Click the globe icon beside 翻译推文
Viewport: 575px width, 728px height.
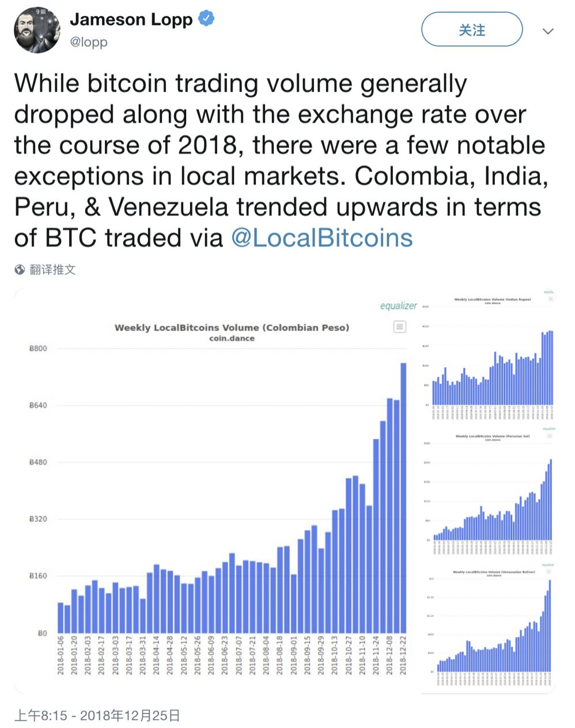pos(20,270)
